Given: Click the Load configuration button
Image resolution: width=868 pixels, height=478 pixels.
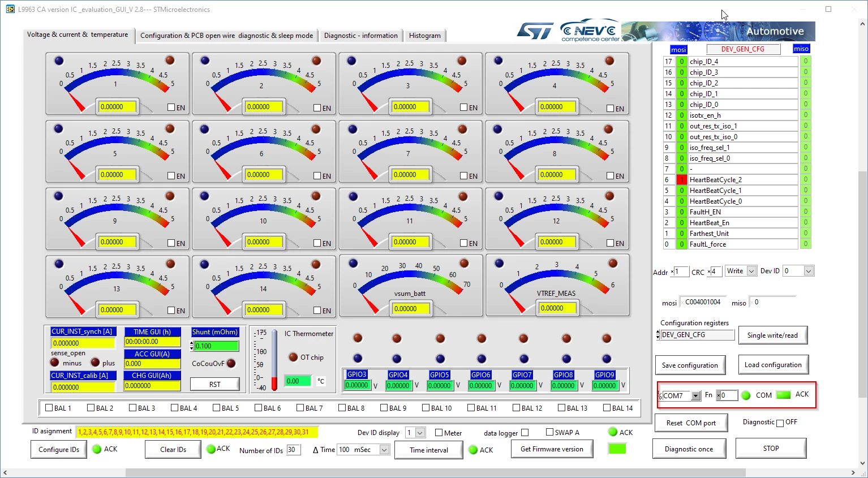Looking at the screenshot, I should pyautogui.click(x=773, y=365).
